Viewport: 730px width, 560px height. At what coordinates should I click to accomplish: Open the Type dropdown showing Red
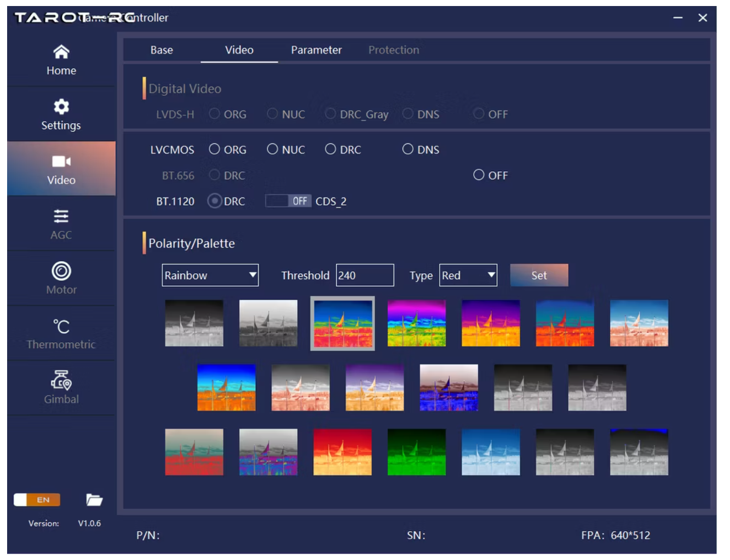click(x=468, y=275)
